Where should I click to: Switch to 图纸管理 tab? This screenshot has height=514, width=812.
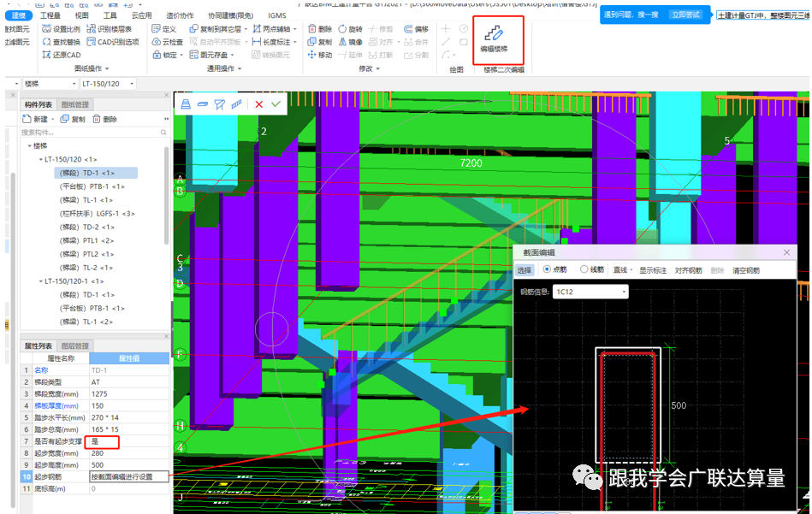point(75,104)
